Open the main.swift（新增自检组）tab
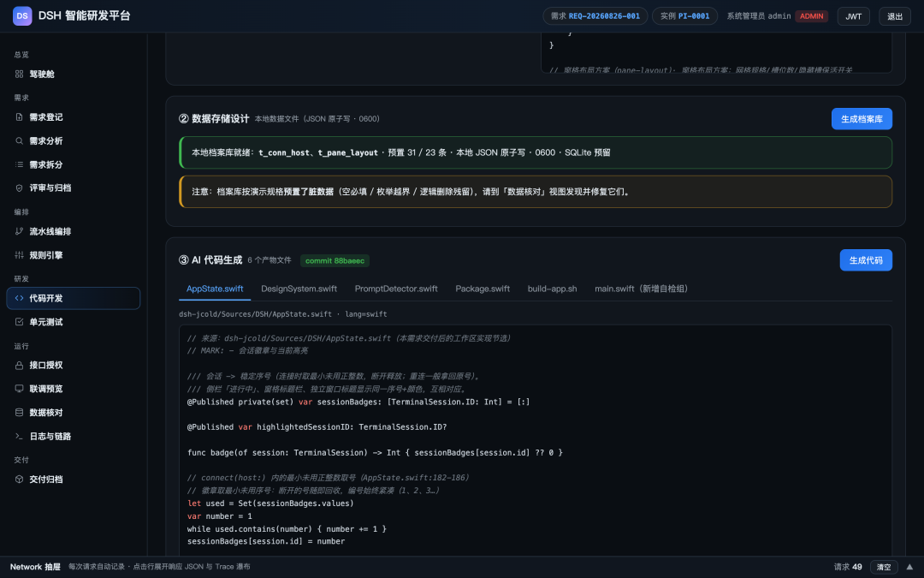The width and height of the screenshot is (924, 578). (641, 289)
